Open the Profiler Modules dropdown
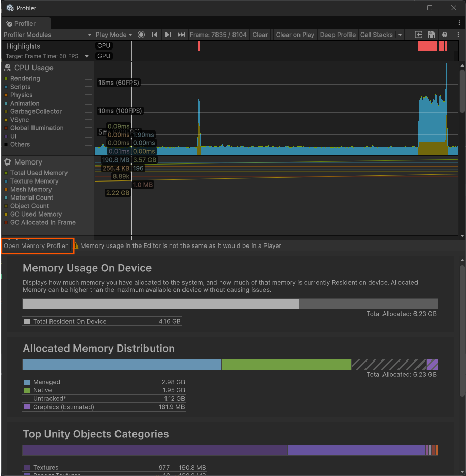Image resolution: width=466 pixels, height=476 pixels. [46, 35]
